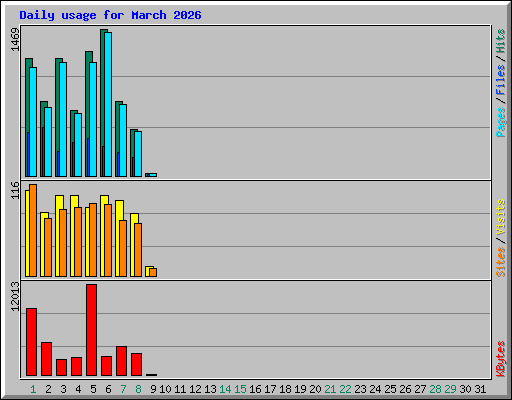Click the day 29 axis label
This screenshot has width=512, height=400.
point(450,389)
